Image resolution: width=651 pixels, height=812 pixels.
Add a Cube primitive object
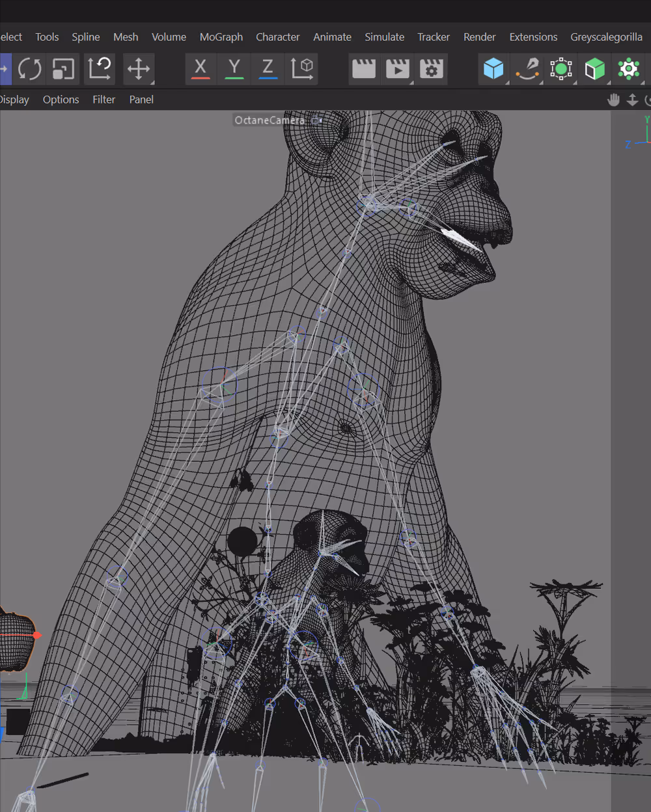pos(493,69)
